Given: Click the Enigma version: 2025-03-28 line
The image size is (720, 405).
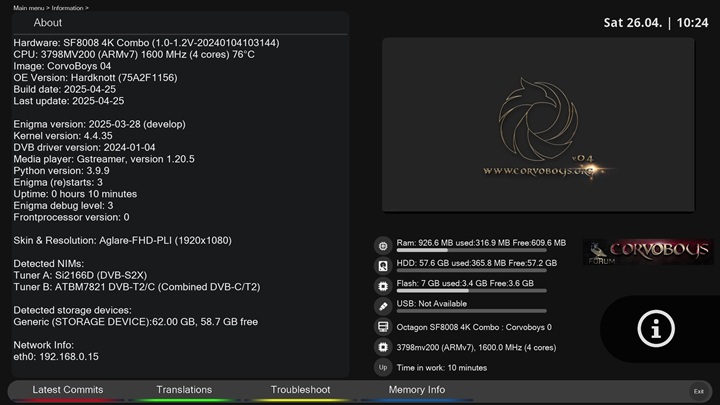Looking at the screenshot, I should pyautogui.click(x=99, y=124).
